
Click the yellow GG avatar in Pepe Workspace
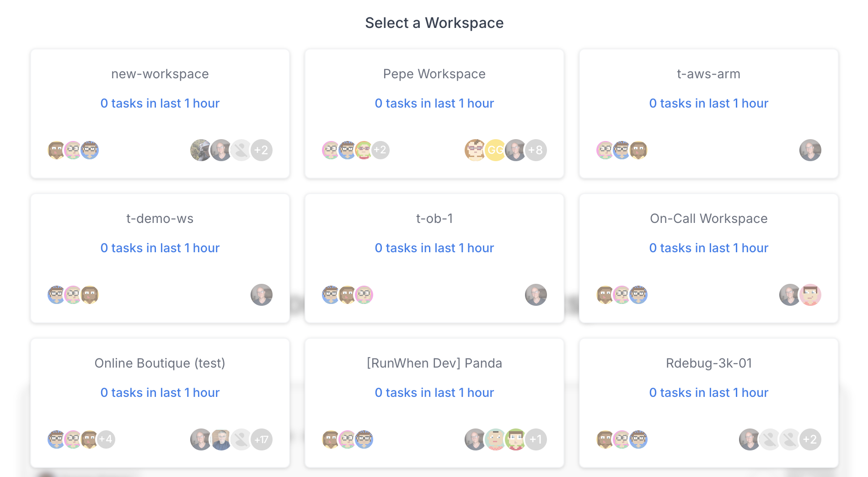[495, 150]
